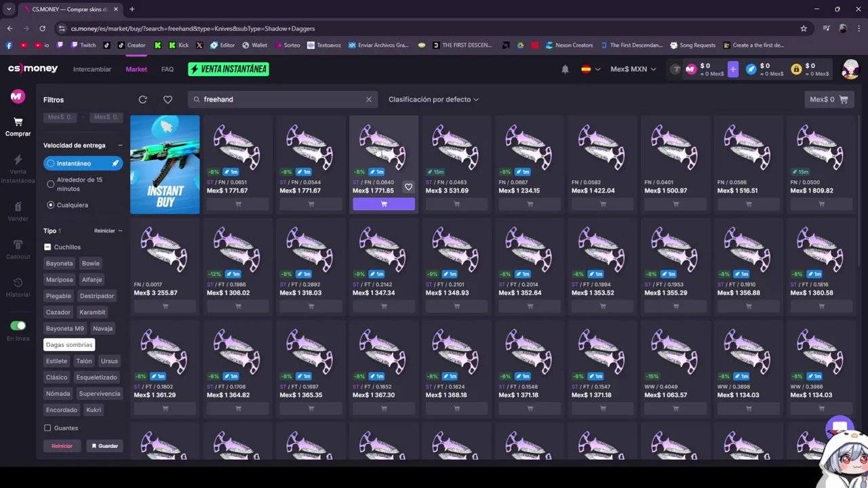Image resolution: width=868 pixels, height=488 pixels.
Task: Add Mex$ 1 771.85 item to cart
Action: 383,205
